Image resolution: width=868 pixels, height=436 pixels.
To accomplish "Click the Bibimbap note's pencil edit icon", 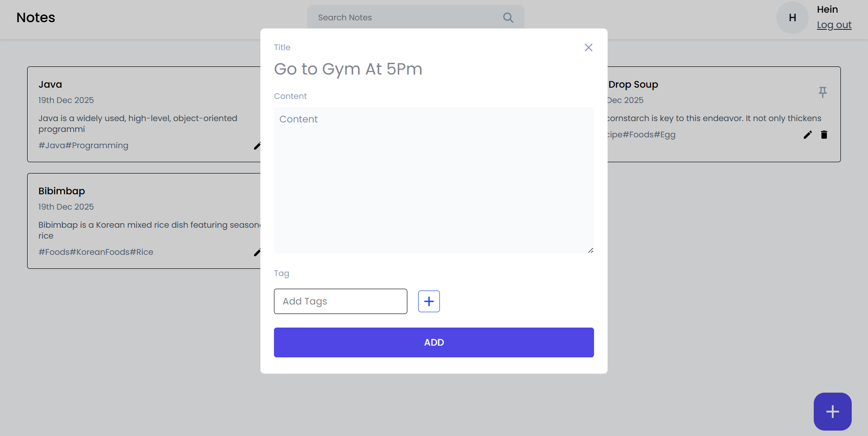I will tap(257, 253).
